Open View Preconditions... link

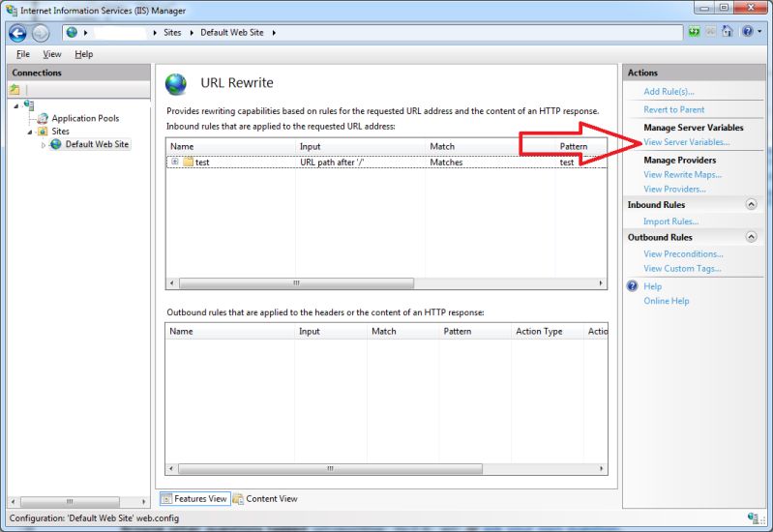(x=683, y=254)
